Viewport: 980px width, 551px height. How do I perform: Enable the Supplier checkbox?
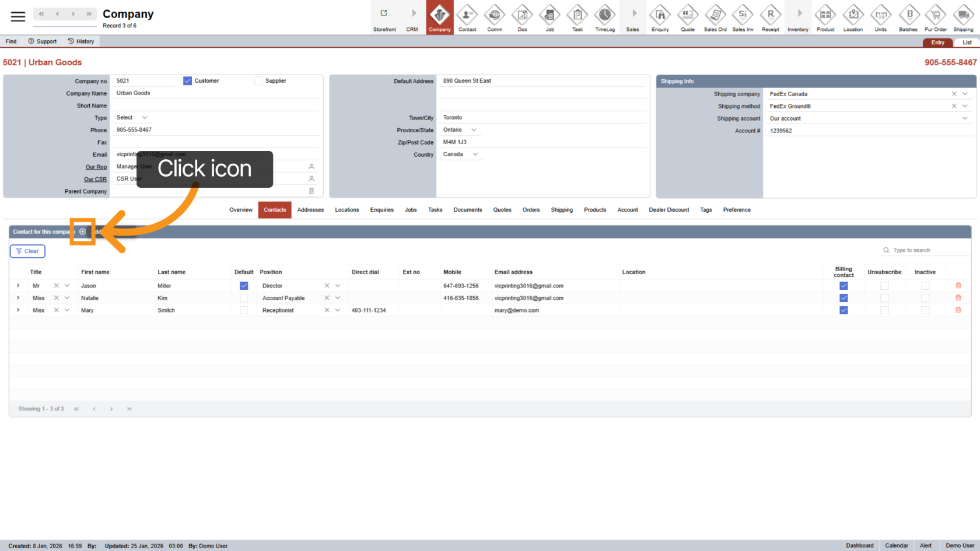coord(258,81)
